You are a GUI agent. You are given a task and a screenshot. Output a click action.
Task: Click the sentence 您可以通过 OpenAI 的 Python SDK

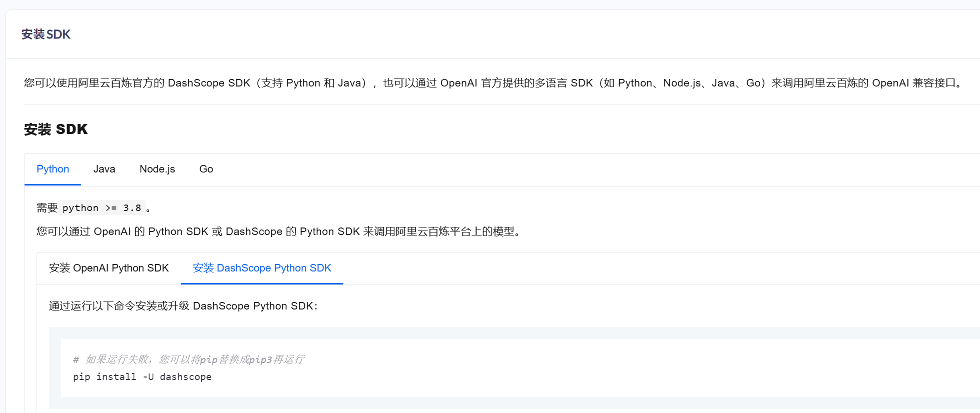point(280,231)
